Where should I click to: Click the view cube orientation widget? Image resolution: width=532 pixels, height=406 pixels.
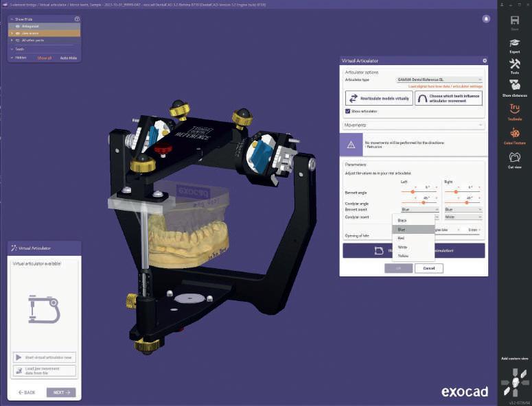[515, 382]
